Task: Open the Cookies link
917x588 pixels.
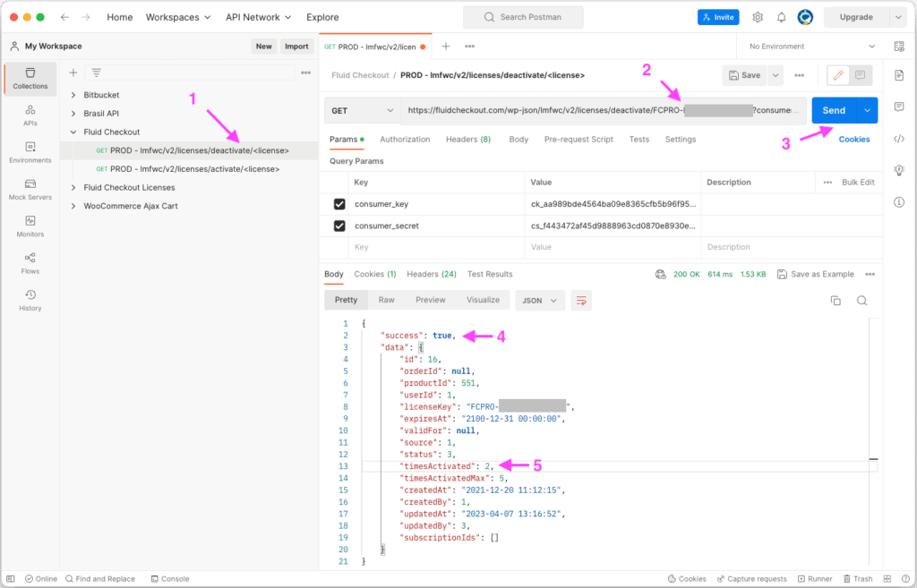Action: [854, 139]
